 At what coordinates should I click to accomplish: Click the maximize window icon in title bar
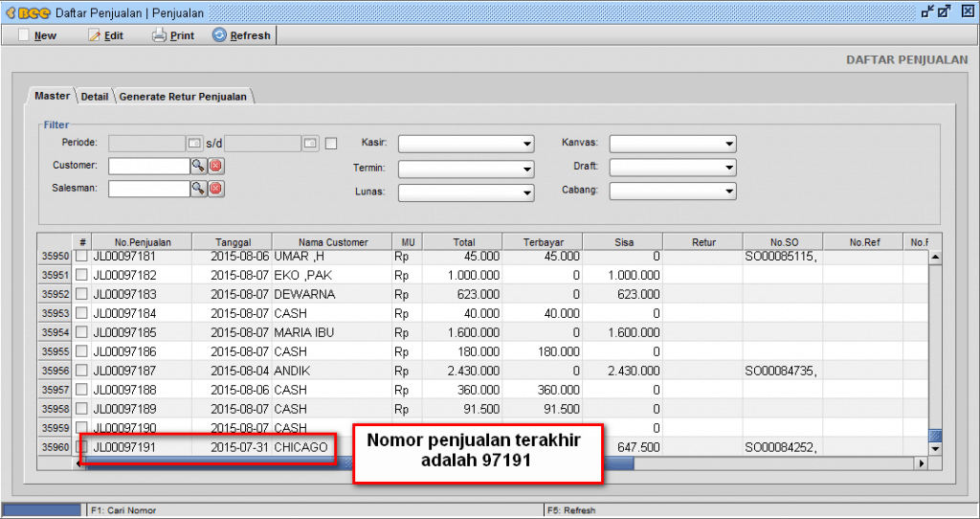[945, 11]
